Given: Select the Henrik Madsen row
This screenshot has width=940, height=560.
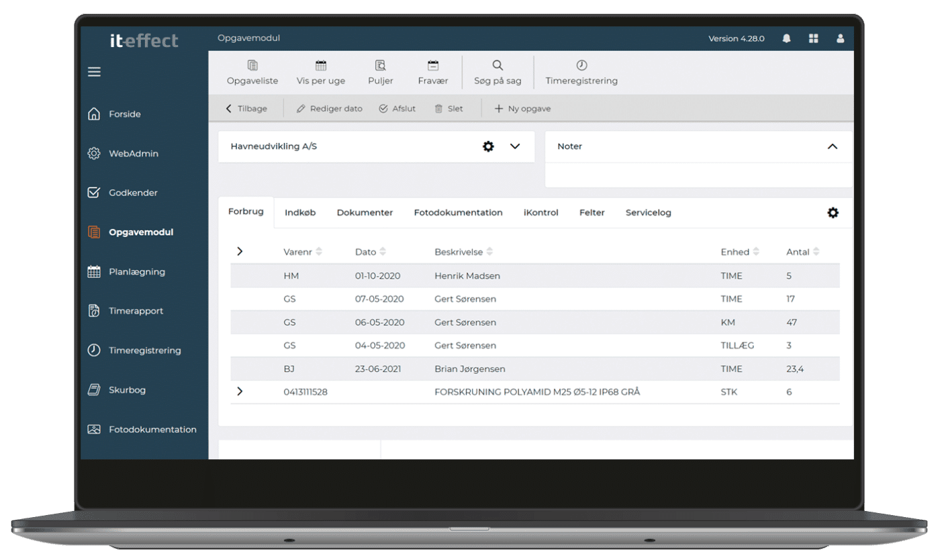Looking at the screenshot, I should 535,276.
